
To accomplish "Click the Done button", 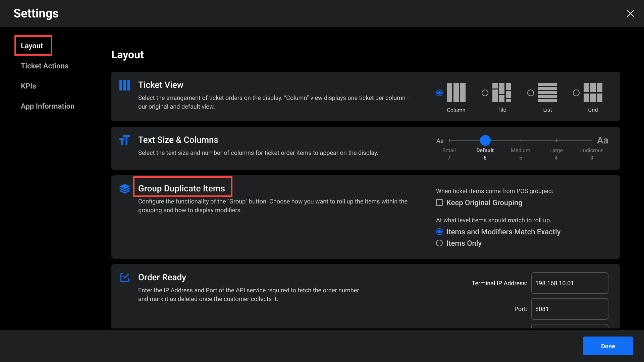I will point(608,346).
